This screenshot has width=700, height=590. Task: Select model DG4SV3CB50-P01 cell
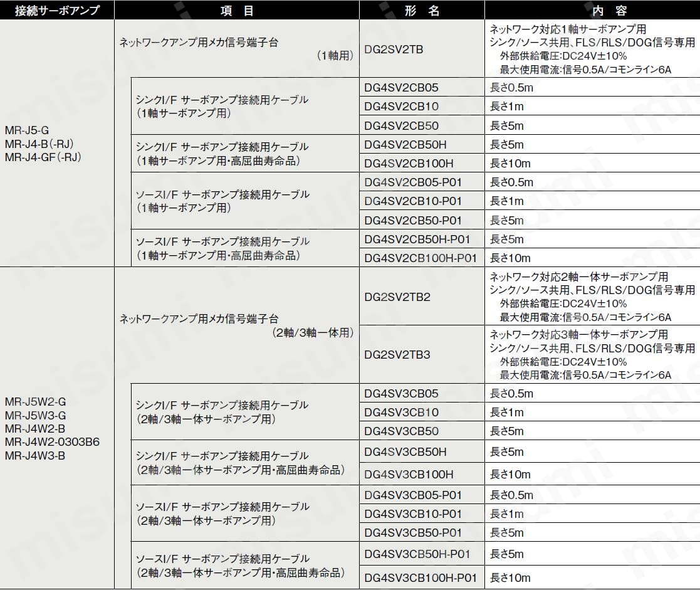click(x=422, y=532)
